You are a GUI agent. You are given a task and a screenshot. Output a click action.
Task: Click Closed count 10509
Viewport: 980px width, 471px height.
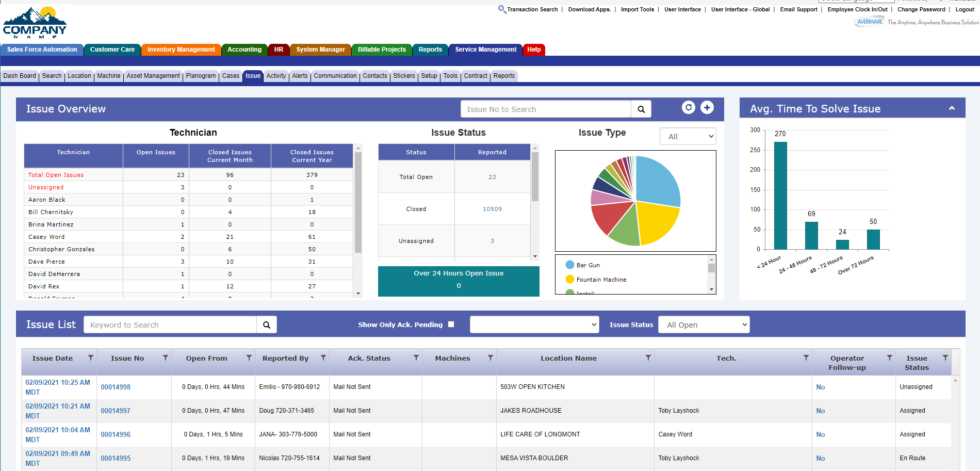[492, 209]
